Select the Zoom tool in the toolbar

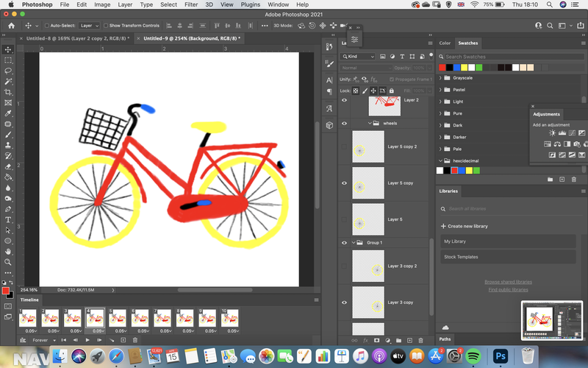point(8,262)
